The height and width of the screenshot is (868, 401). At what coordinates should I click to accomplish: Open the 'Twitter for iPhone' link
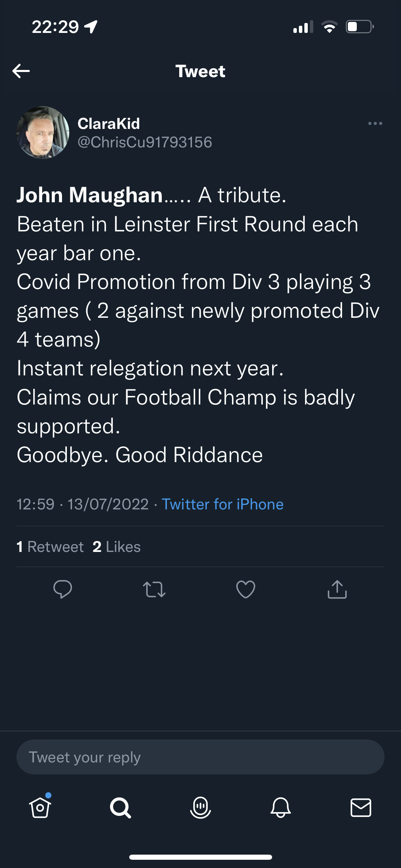click(x=222, y=504)
